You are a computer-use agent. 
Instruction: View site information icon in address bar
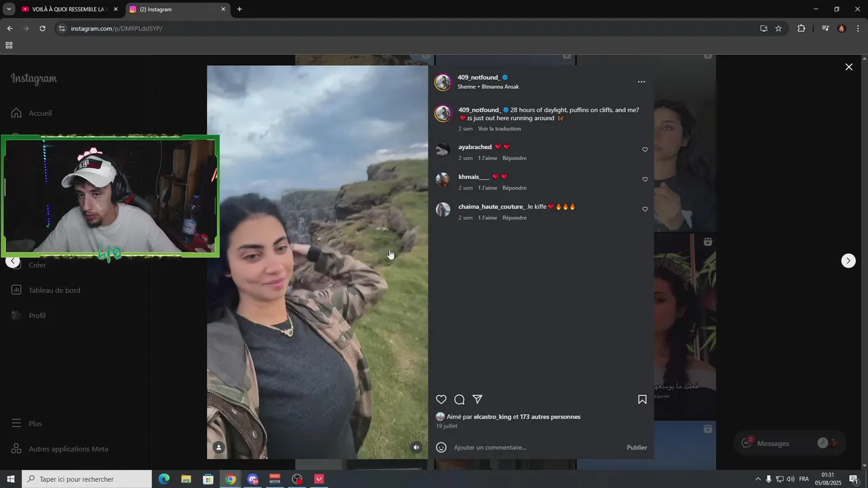[62, 28]
